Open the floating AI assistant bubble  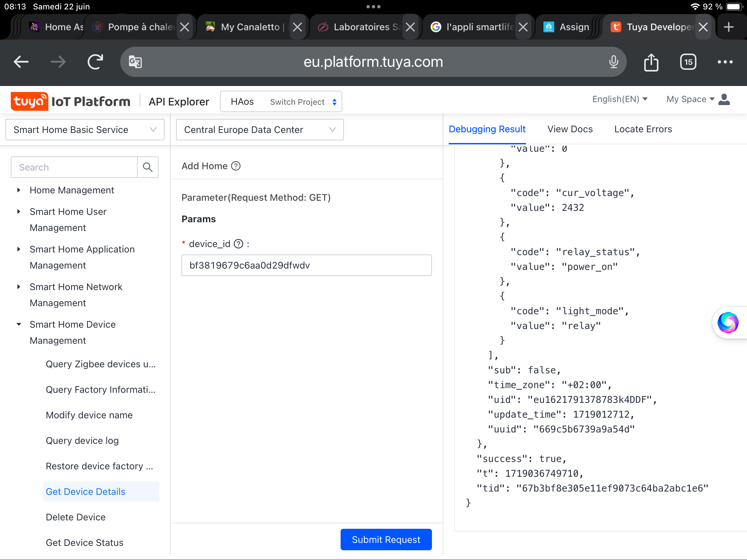point(728,323)
